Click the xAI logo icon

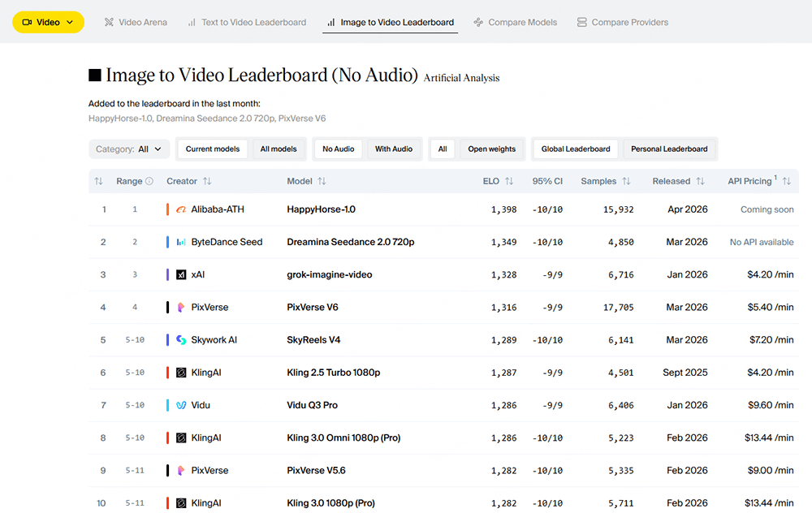coord(181,275)
